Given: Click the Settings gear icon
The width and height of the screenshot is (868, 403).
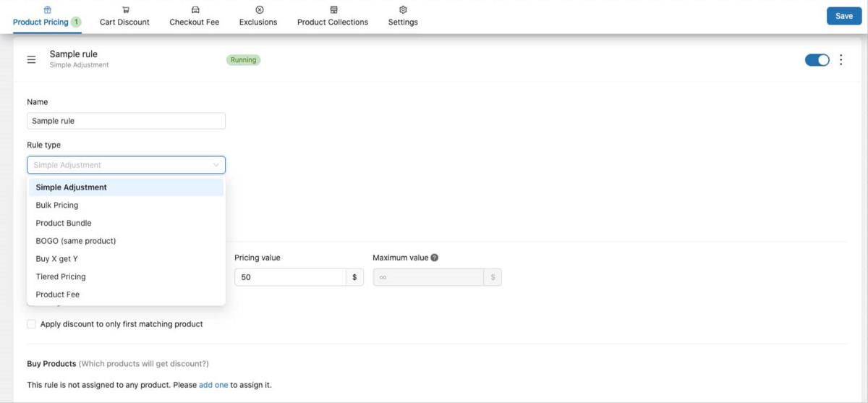Looking at the screenshot, I should (403, 10).
